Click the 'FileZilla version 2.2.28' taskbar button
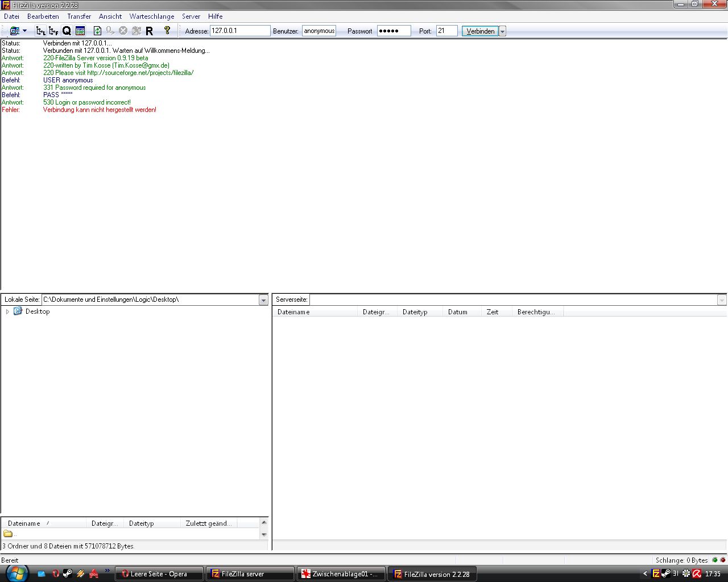The image size is (728, 582). [432, 574]
